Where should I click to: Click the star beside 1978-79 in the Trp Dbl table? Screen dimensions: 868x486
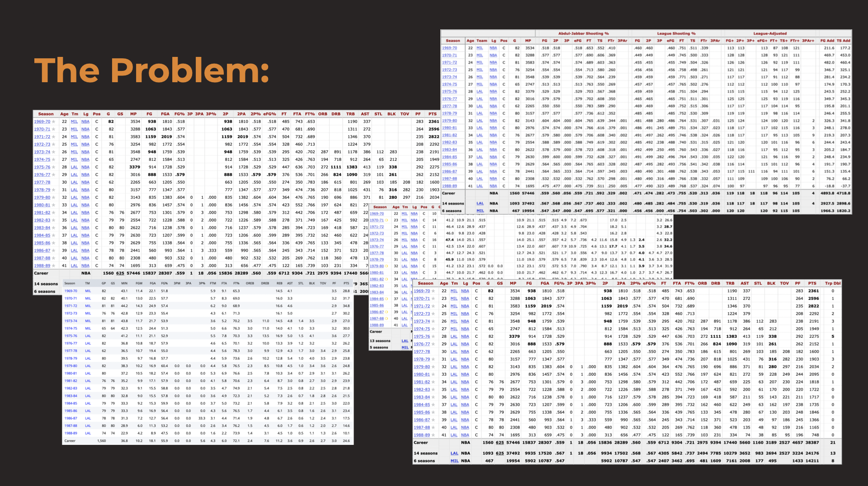(x=433, y=360)
